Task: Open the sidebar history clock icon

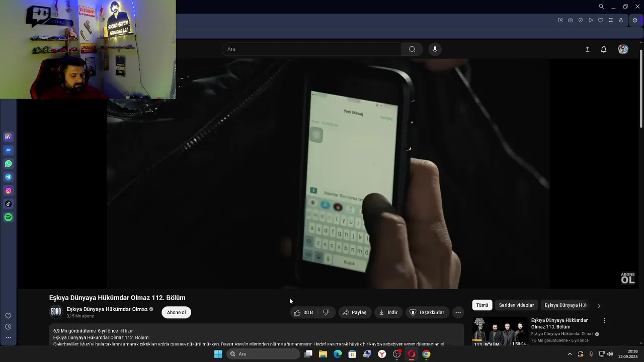Action: pos(8,327)
